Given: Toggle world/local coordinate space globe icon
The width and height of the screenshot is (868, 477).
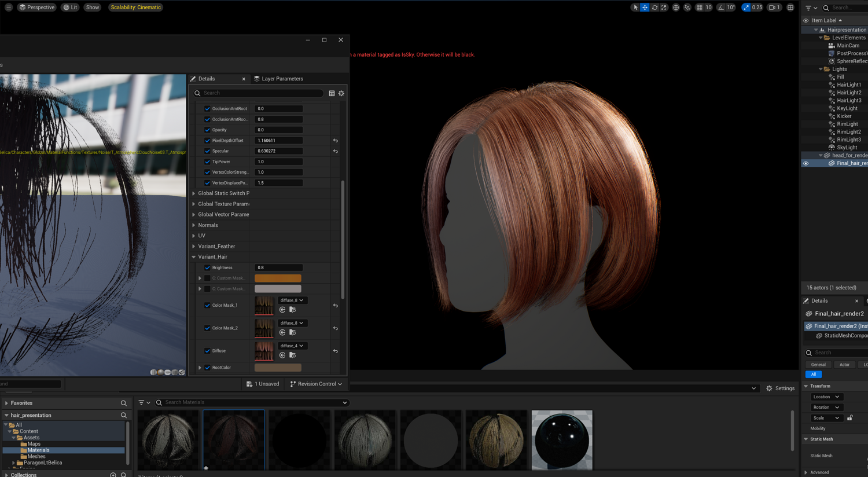Looking at the screenshot, I should (x=676, y=8).
